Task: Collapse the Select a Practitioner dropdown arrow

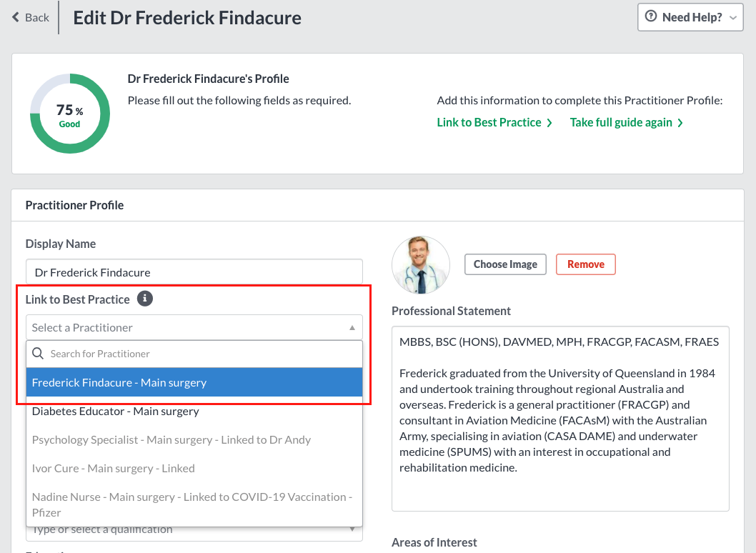Action: (352, 328)
